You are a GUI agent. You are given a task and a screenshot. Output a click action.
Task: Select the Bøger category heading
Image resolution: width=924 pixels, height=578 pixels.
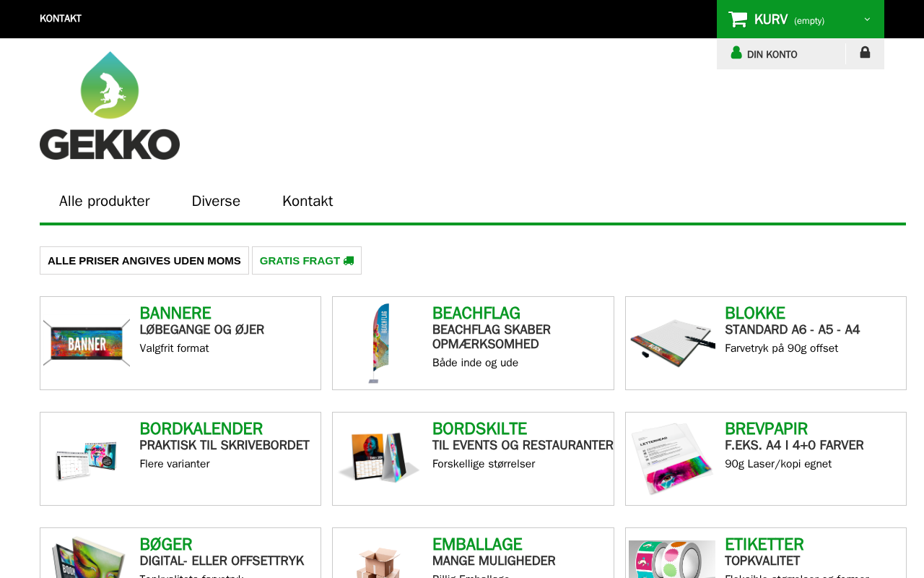[166, 545]
